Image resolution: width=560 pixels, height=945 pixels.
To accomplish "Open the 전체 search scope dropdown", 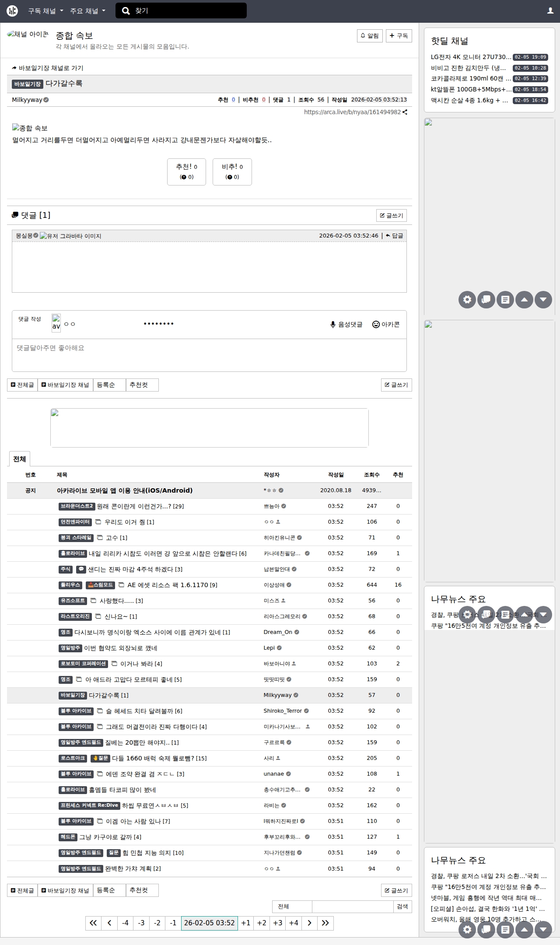I will pos(292,906).
